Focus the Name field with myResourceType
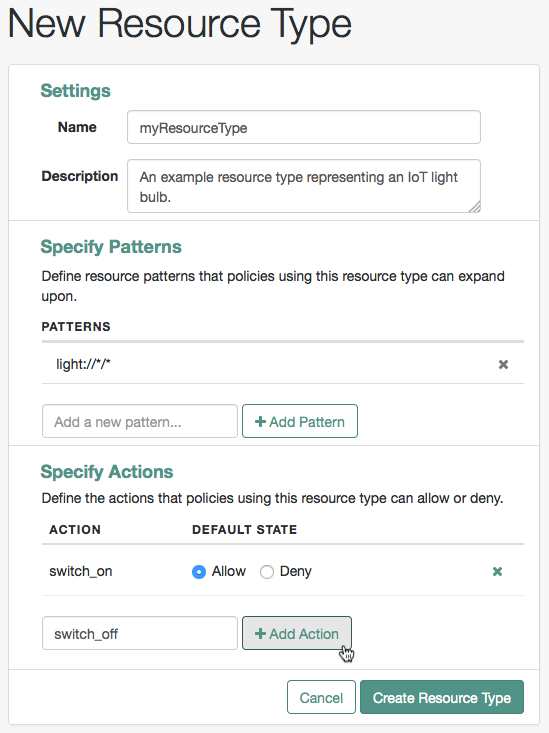This screenshot has height=733, width=549. point(304,127)
